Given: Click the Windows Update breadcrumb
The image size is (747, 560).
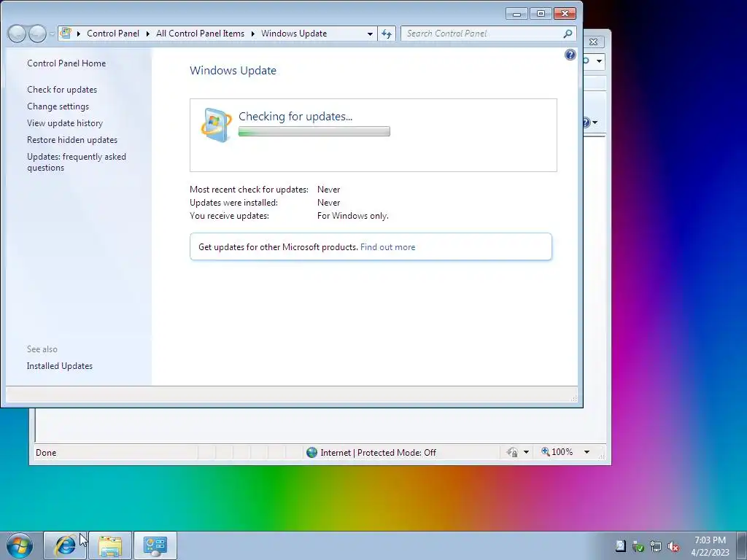Looking at the screenshot, I should point(294,34).
